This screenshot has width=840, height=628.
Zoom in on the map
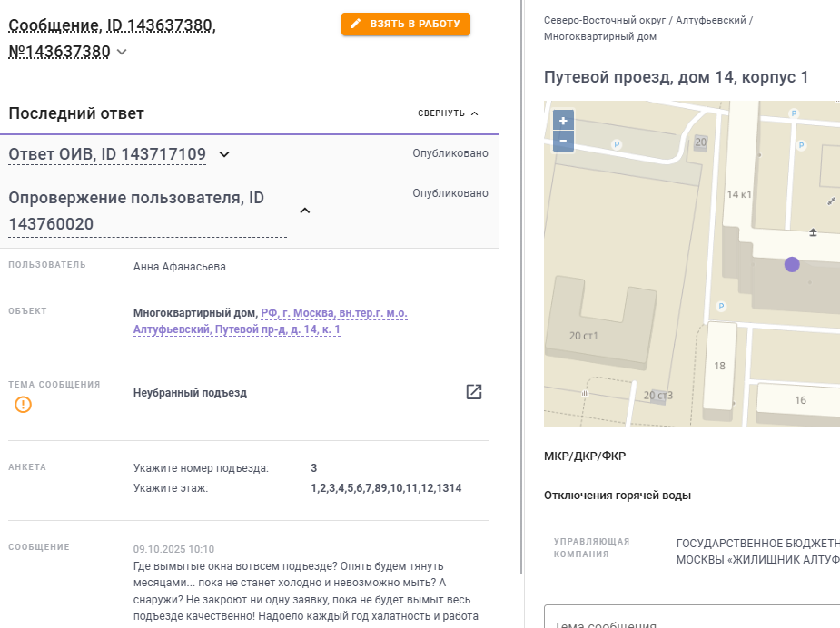point(563,121)
